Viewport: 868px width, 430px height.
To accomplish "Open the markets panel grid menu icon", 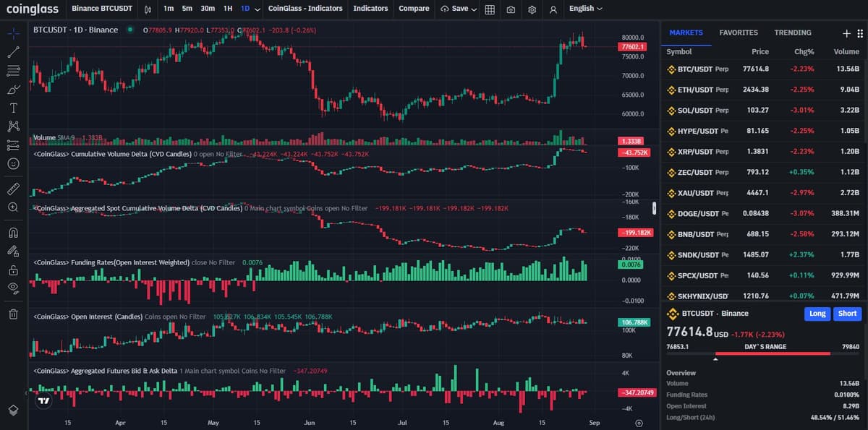I will (859, 33).
